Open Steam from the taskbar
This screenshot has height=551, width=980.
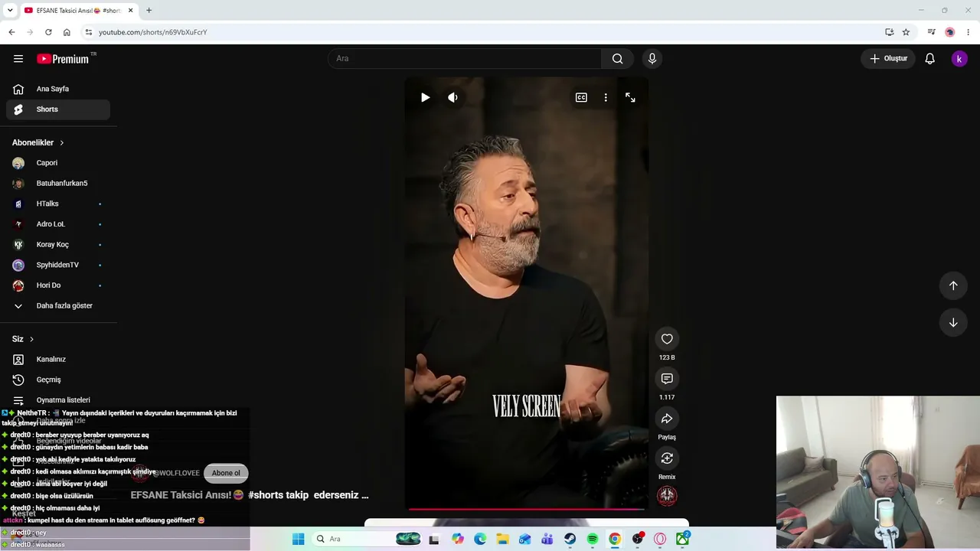click(570, 539)
